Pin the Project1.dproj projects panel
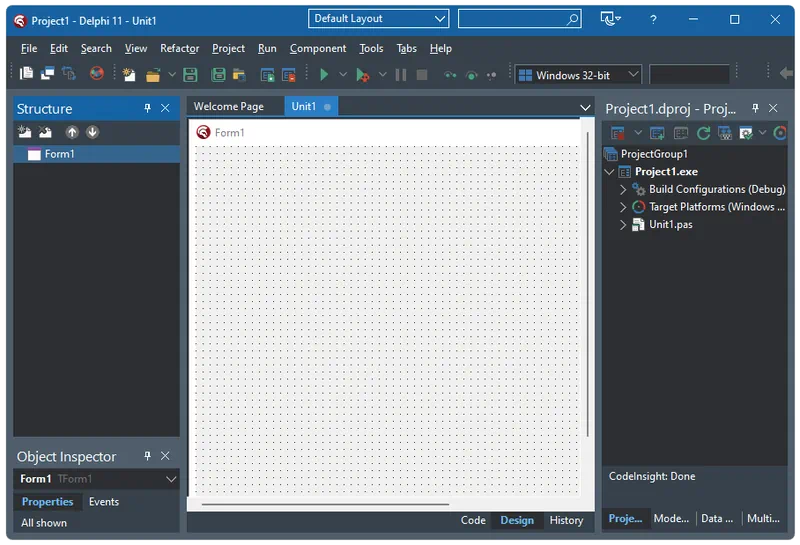The image size is (800, 545). point(755,108)
